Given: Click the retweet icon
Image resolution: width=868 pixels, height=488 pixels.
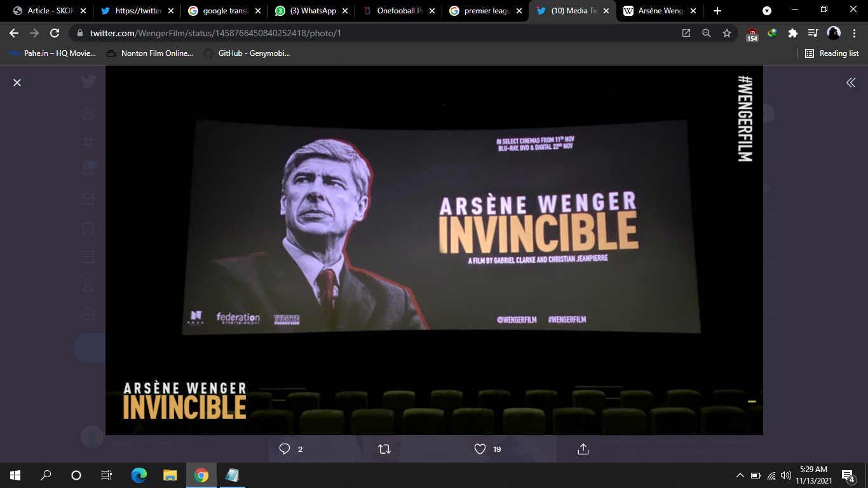Looking at the screenshot, I should [384, 449].
